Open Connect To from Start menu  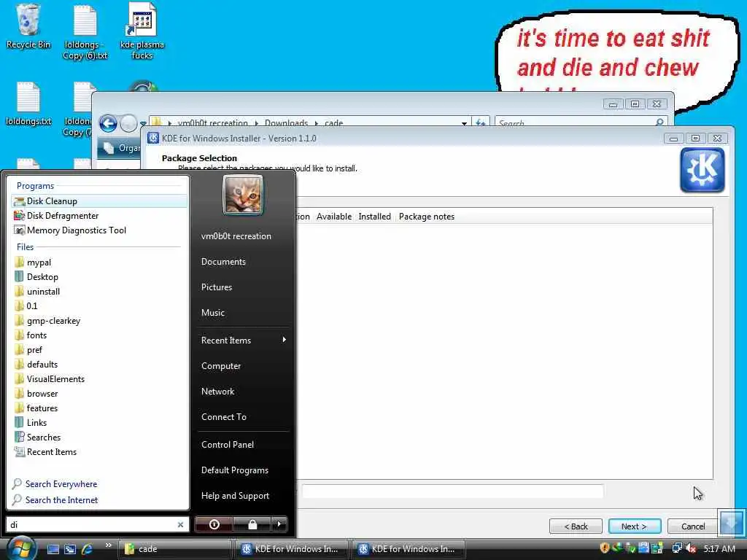coord(224,417)
